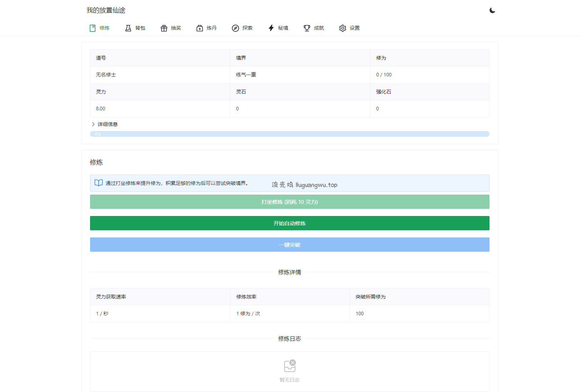Toggle dark mode with the moon icon
The image size is (581, 392).
pos(492,10)
